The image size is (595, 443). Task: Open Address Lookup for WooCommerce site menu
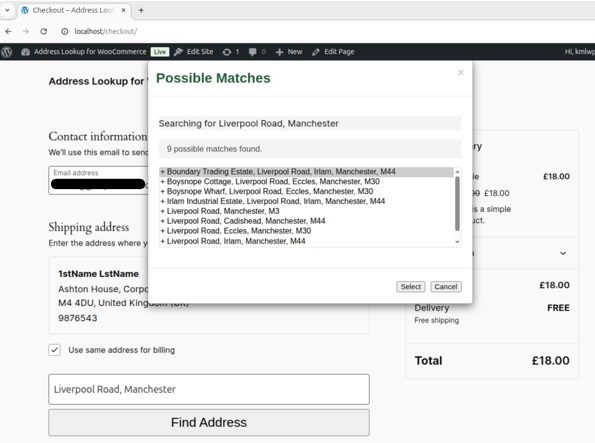click(90, 52)
